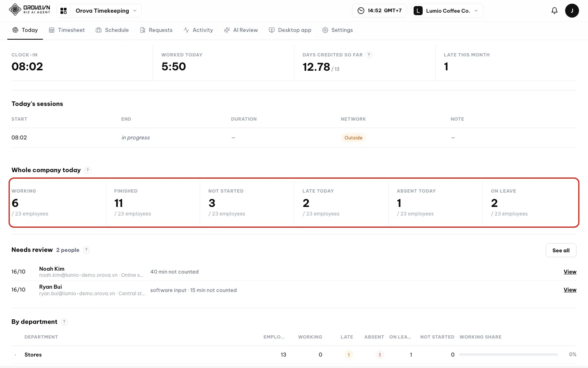Expand the Orova Timekeeping app dropdown
588x368 pixels.
click(x=106, y=11)
